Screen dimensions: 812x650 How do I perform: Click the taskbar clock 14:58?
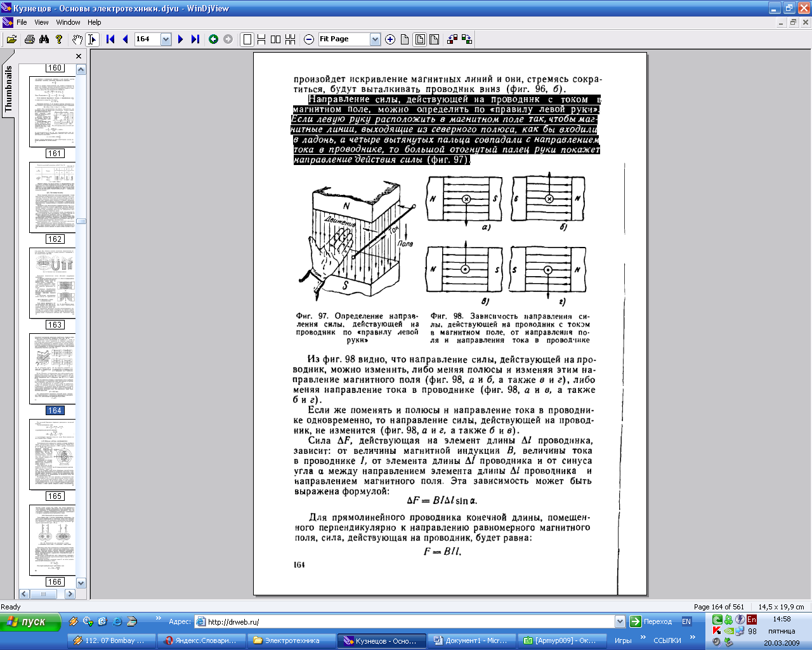(x=782, y=619)
